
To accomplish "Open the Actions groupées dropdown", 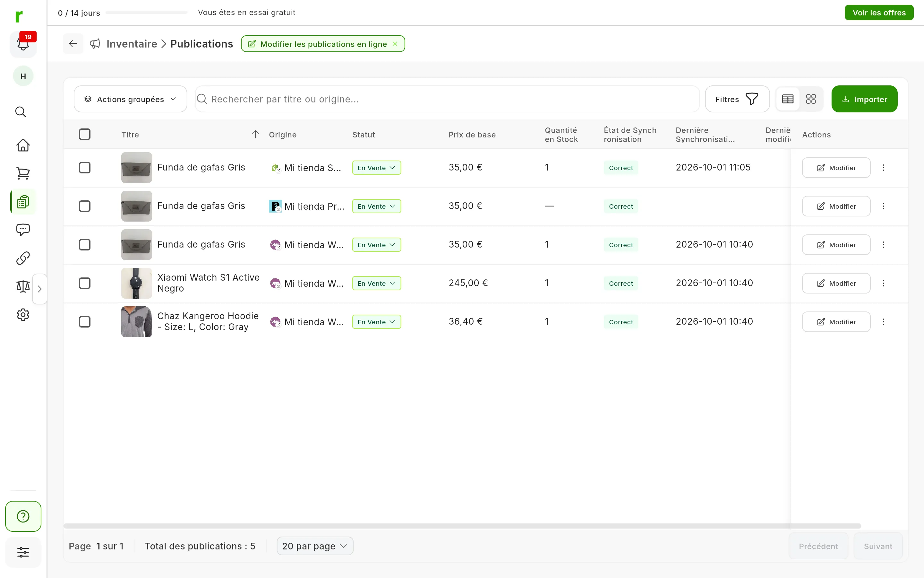I will coord(130,99).
